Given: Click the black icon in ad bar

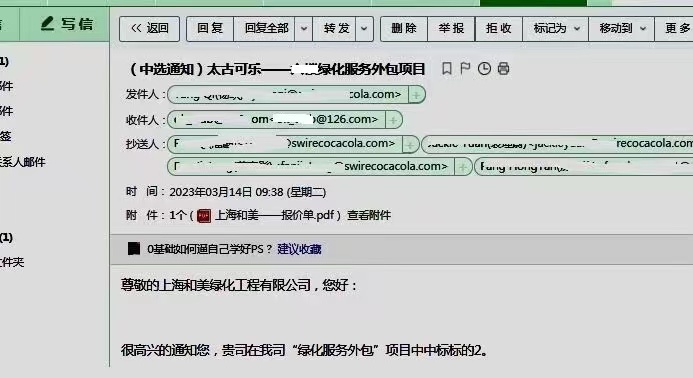Looking at the screenshot, I should [134, 249].
